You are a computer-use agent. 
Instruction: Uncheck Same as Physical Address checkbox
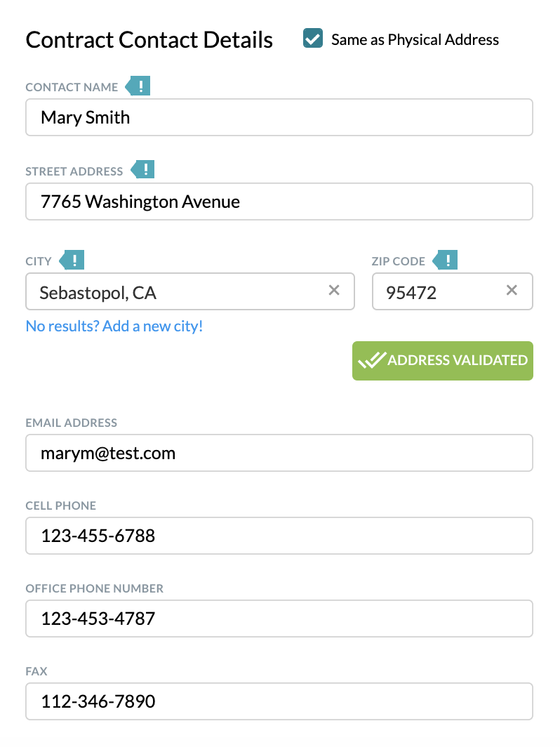[x=313, y=39]
